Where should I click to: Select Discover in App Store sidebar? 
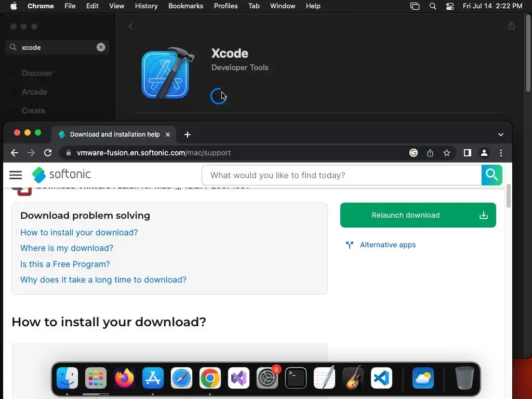pyautogui.click(x=37, y=73)
